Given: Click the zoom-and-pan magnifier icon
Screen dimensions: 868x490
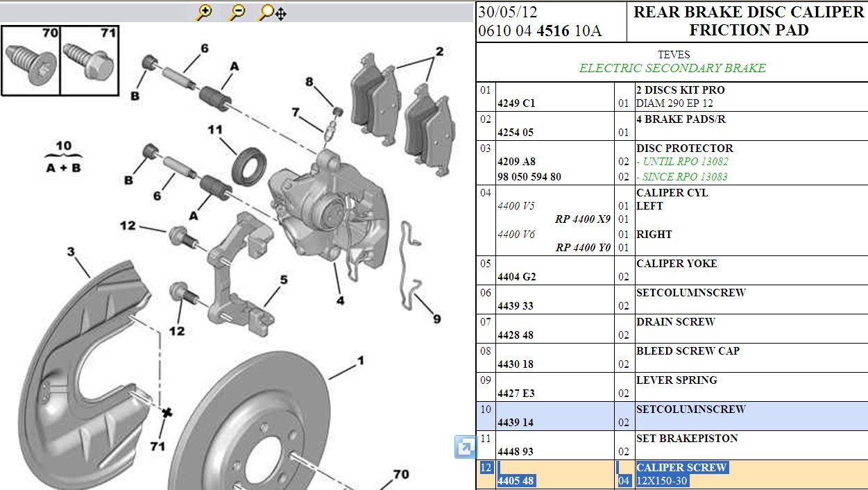Looking at the screenshot, I should point(272,12).
